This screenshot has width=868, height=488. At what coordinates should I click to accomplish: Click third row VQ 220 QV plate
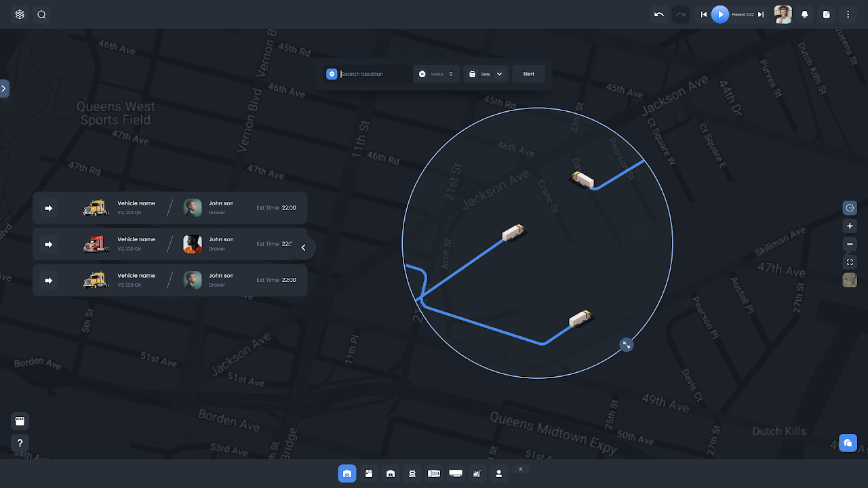pyautogui.click(x=130, y=285)
